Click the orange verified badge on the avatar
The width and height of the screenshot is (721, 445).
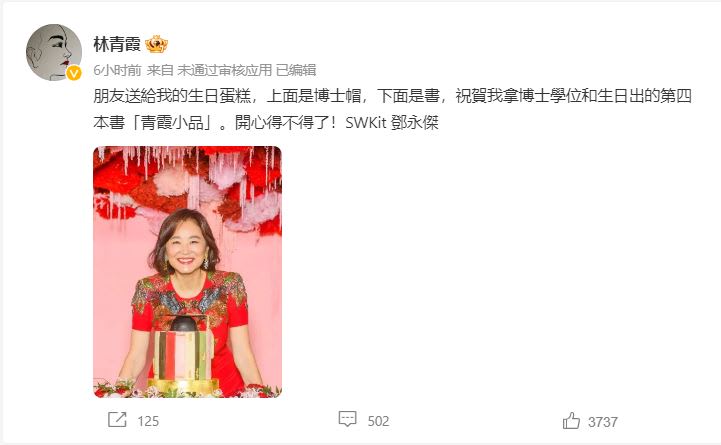point(74,73)
